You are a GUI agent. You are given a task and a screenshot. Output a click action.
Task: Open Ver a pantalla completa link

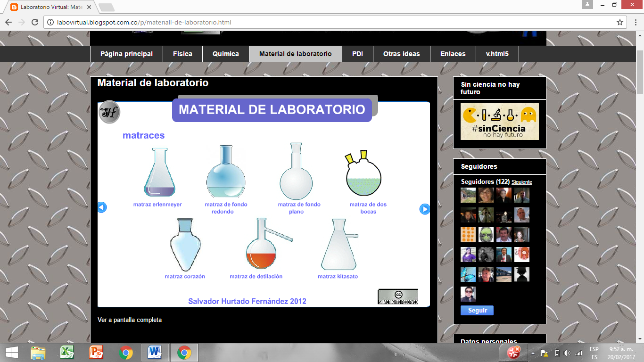coord(129,320)
